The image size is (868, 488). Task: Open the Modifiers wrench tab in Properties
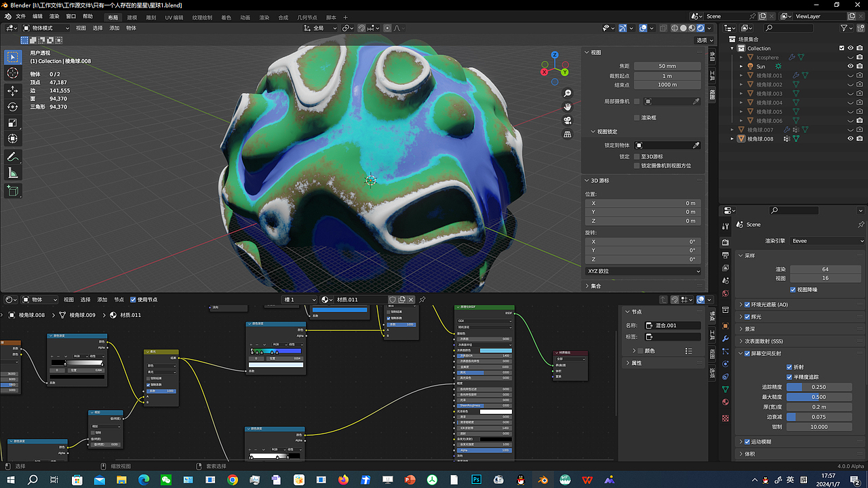click(726, 338)
